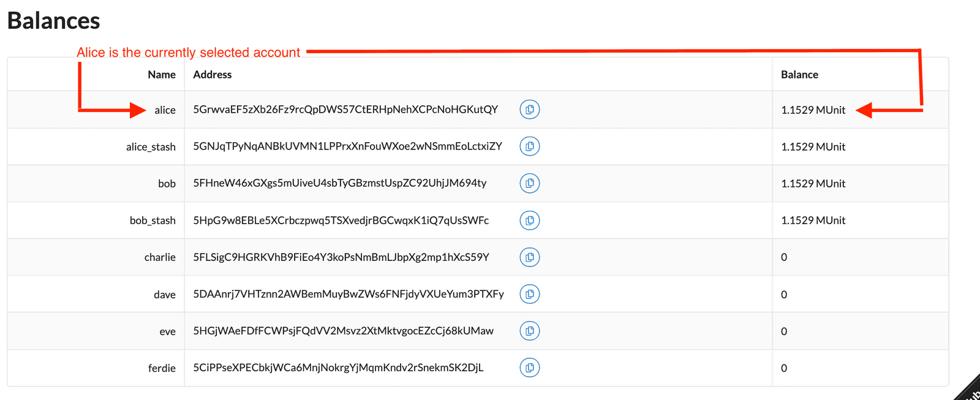Click alice's address text

tap(345, 110)
